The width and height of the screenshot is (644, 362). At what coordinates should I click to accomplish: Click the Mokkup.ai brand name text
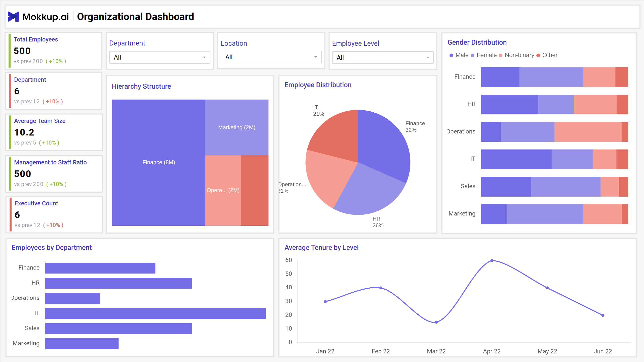click(x=46, y=17)
